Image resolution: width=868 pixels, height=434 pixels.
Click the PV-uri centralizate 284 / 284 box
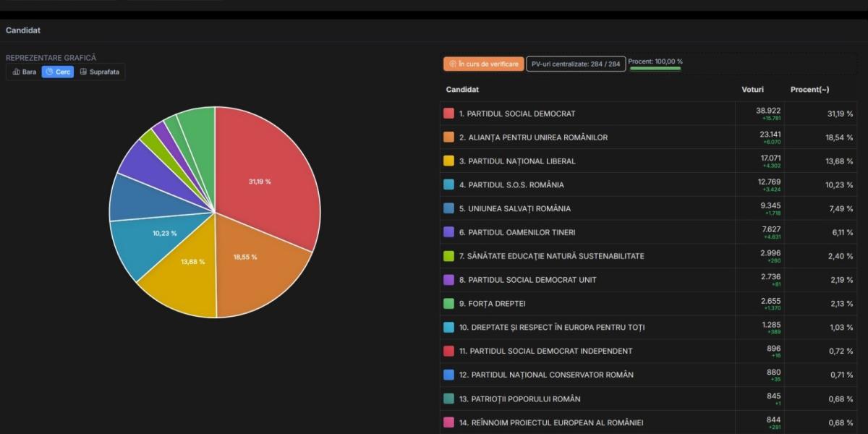(x=576, y=64)
